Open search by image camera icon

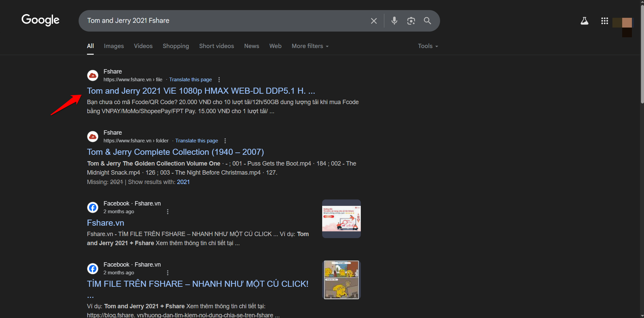click(411, 21)
